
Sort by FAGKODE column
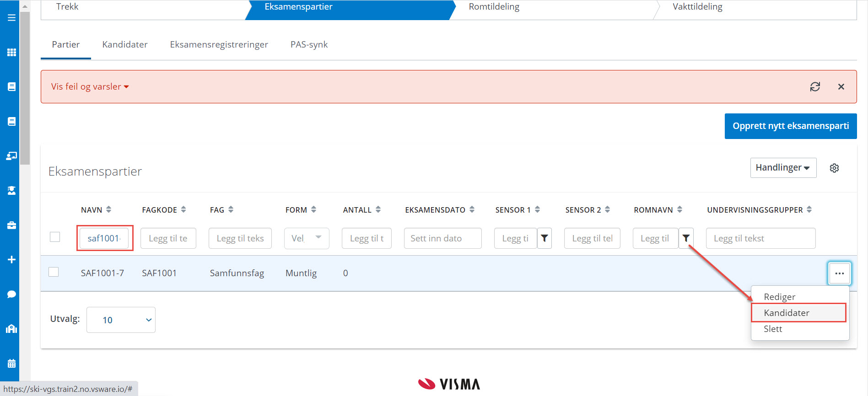(x=183, y=209)
